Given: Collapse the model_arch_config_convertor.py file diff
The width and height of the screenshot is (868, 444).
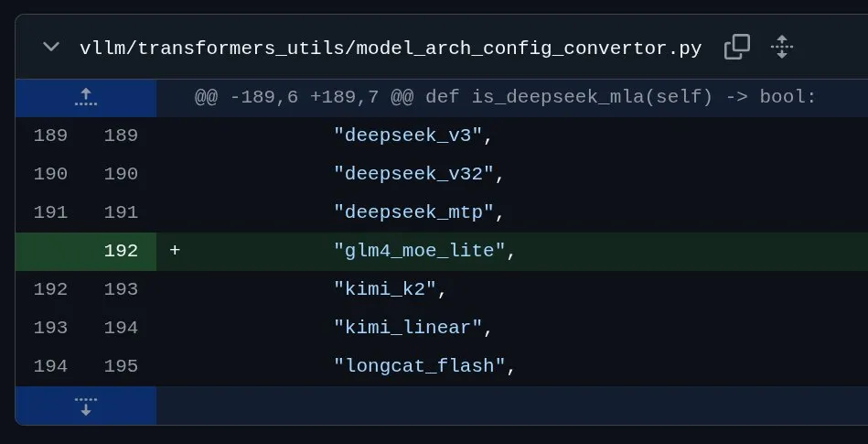Looking at the screenshot, I should coord(51,47).
